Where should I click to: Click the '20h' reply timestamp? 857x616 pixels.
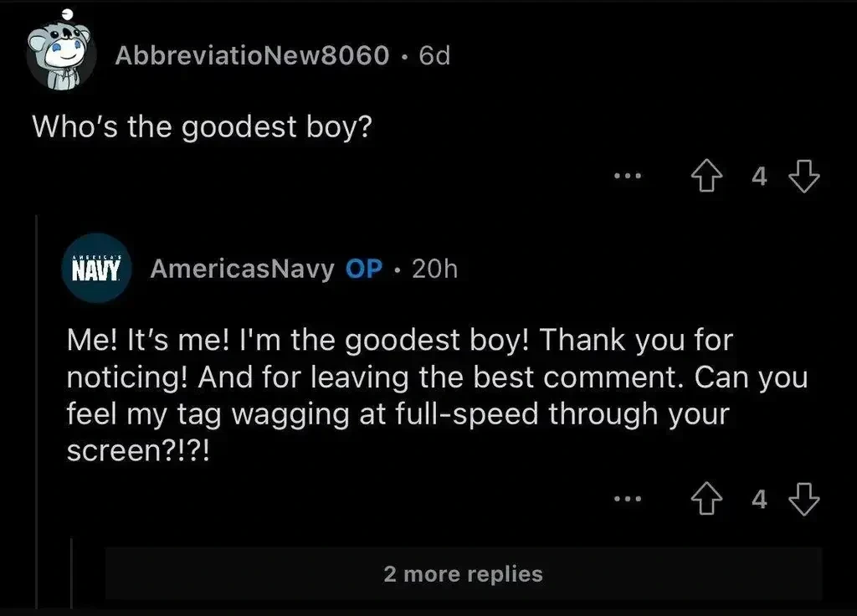pyautogui.click(x=435, y=269)
